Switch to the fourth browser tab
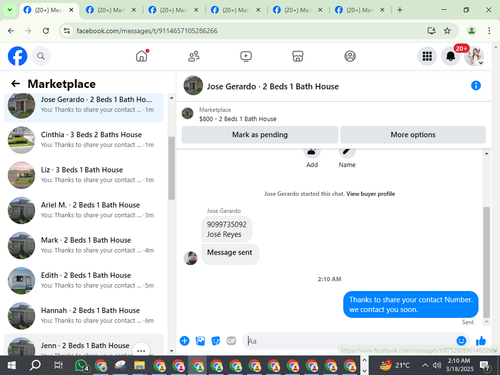The width and height of the screenshot is (500, 375). click(236, 10)
